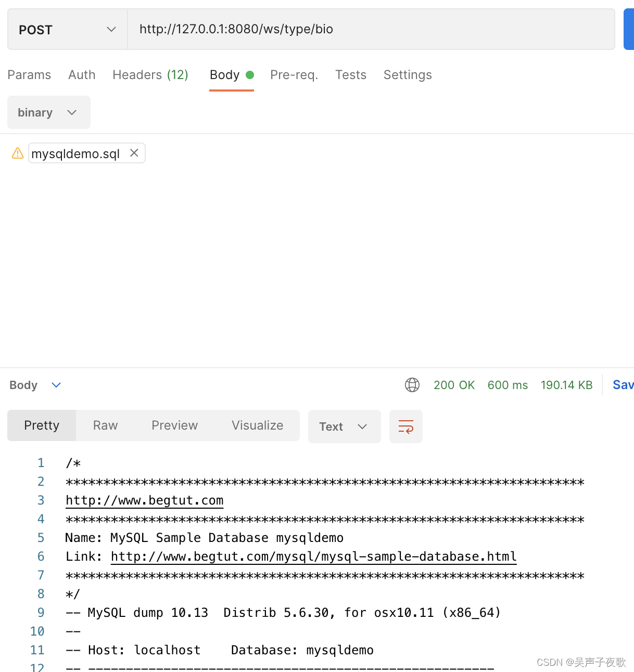This screenshot has height=672, width=634.
Task: Open the mysql-sample-database.html link
Action: pyautogui.click(x=314, y=557)
